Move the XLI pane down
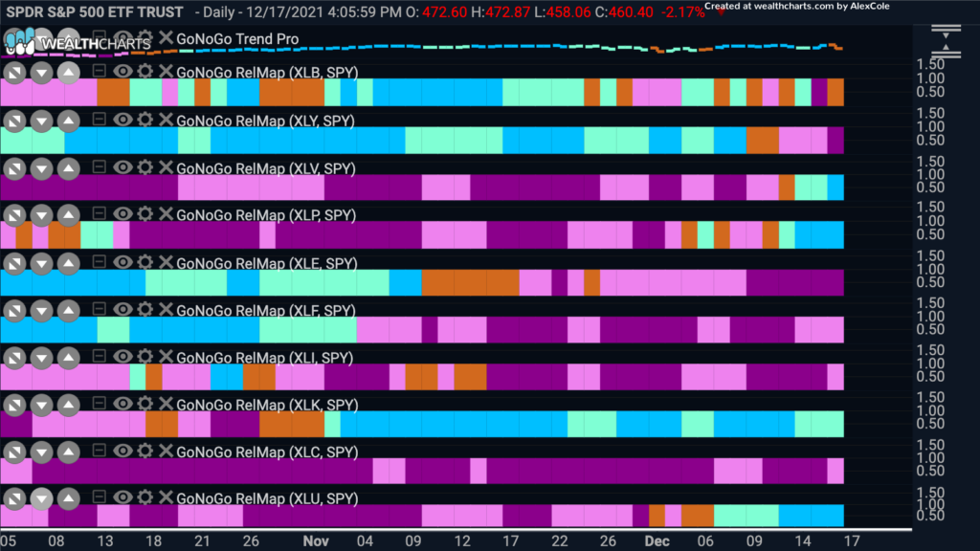The image size is (980, 551). (41, 358)
